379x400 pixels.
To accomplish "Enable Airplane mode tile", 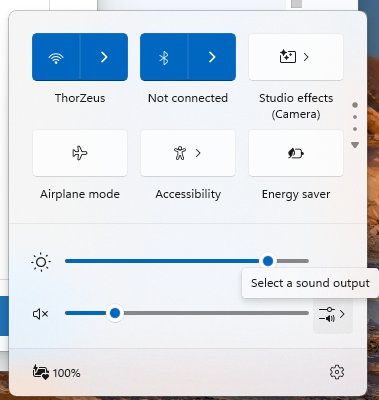I will 80,153.
